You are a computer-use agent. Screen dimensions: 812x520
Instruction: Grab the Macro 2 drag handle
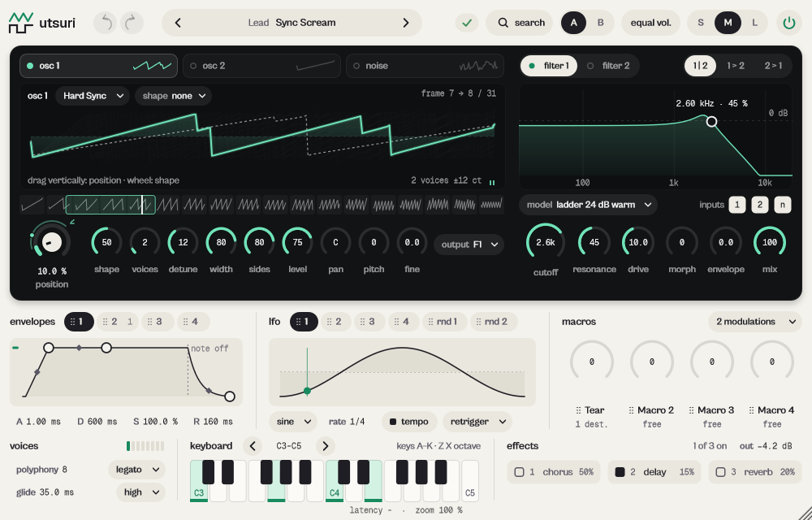click(x=631, y=410)
